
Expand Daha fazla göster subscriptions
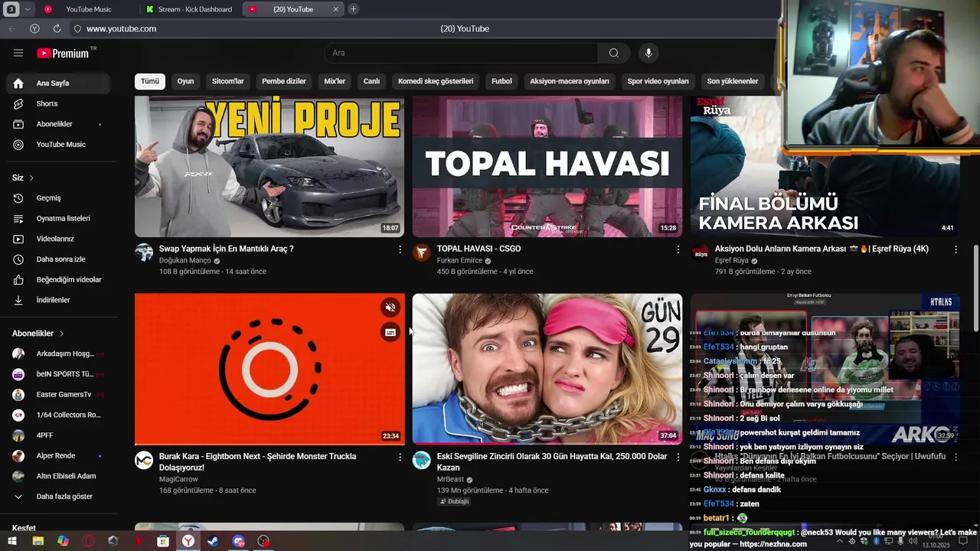point(59,496)
